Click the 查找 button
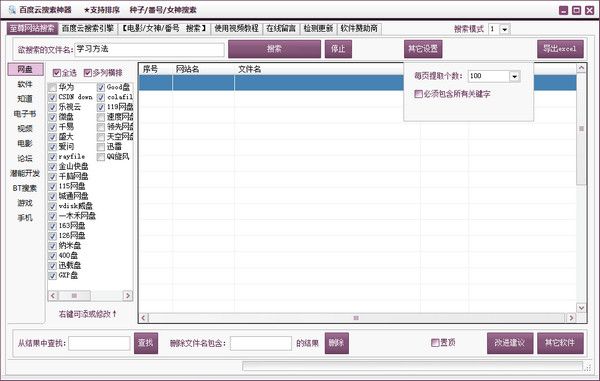The width and height of the screenshot is (600, 381). tap(145, 343)
